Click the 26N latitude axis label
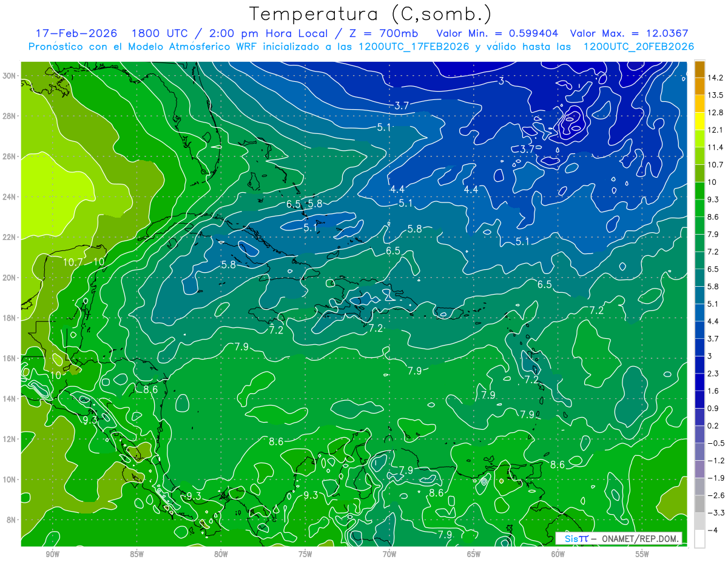 click(x=9, y=156)
